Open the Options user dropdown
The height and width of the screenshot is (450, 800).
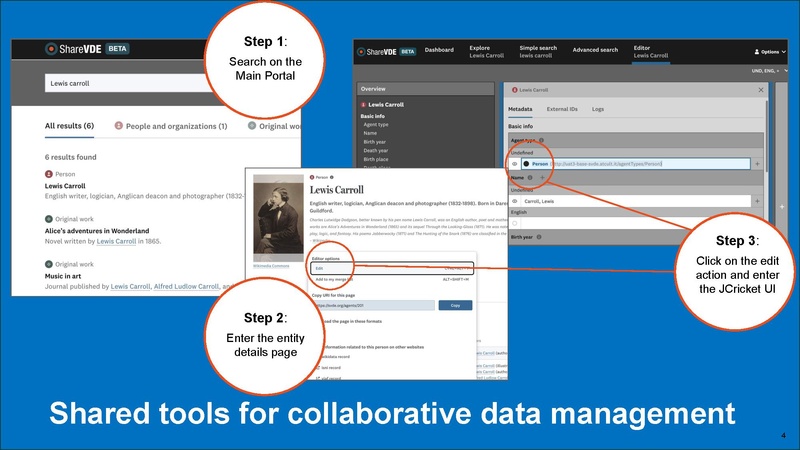coord(768,51)
